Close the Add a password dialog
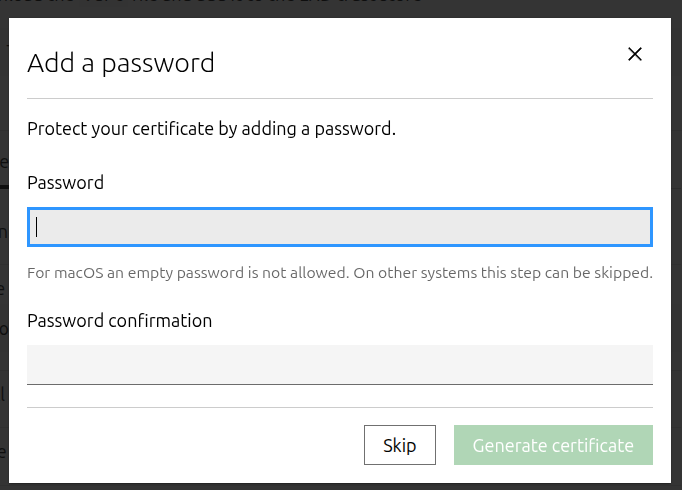 [x=634, y=54]
